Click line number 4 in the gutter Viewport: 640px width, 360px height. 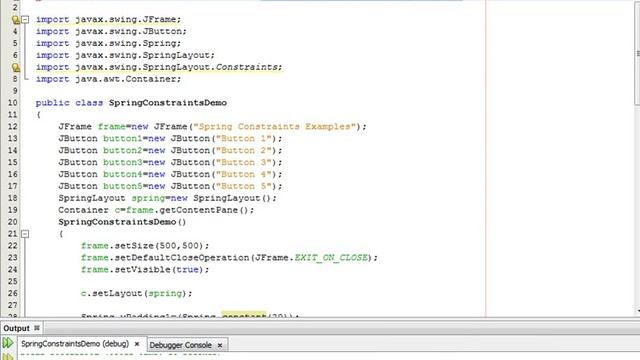point(15,31)
